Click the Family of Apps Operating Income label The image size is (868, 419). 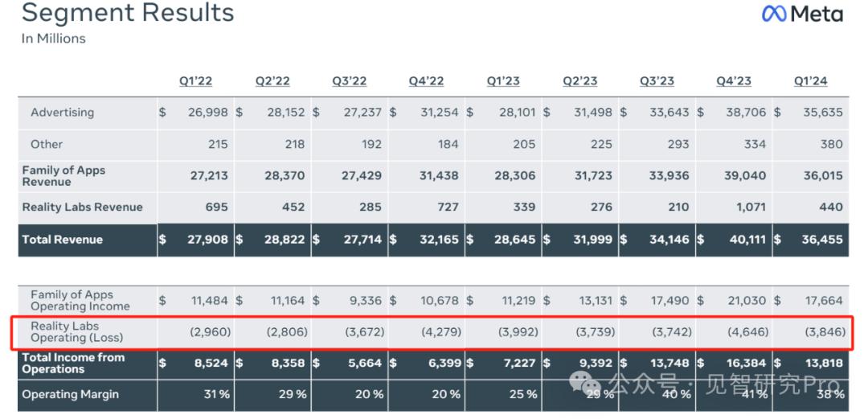point(80,301)
